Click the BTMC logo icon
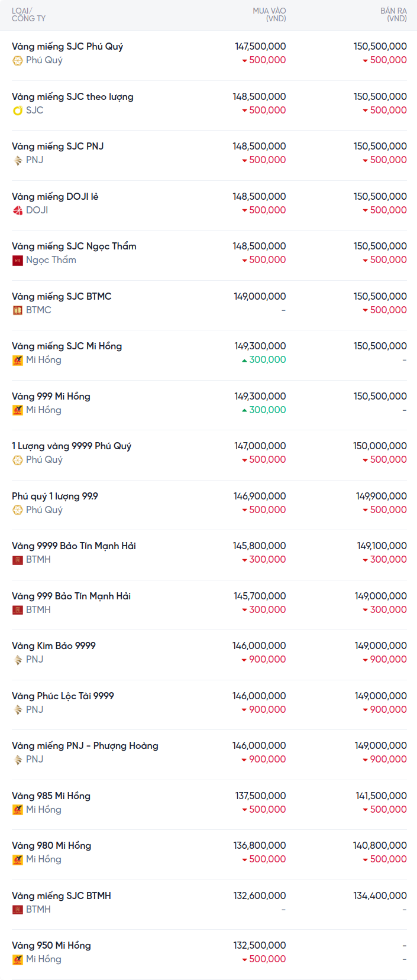This screenshot has width=417, height=980. [x=18, y=310]
